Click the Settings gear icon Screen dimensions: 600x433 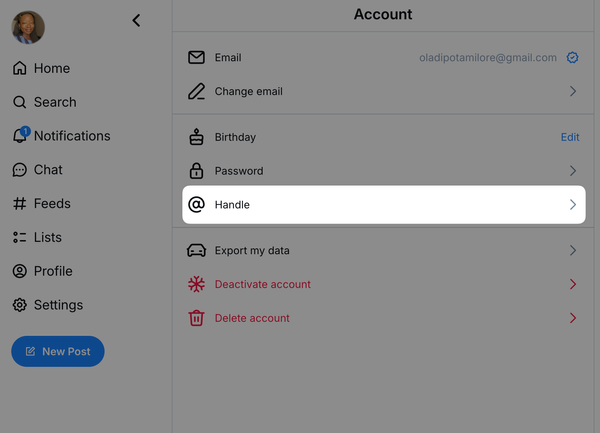click(x=19, y=305)
